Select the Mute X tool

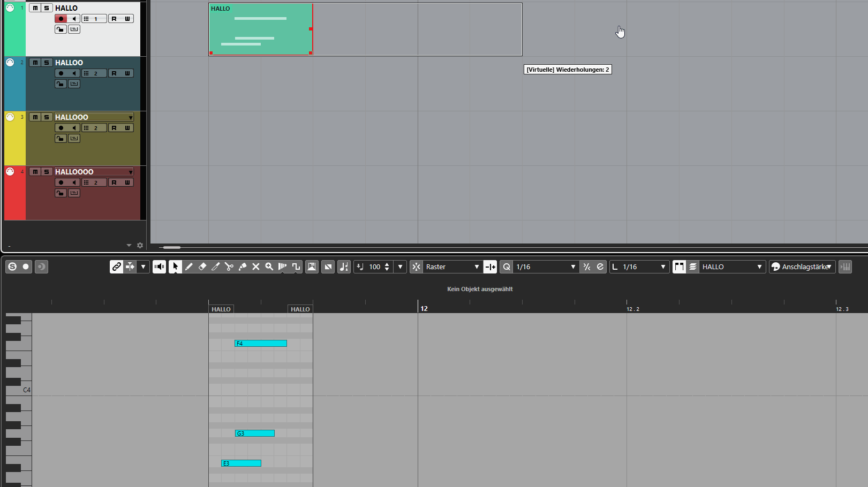(255, 267)
